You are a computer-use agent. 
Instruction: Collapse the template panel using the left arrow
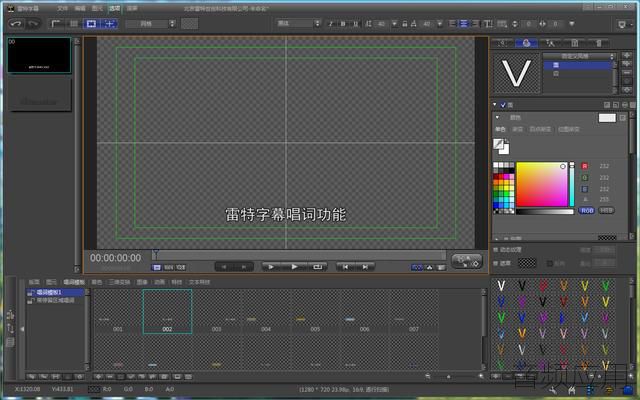tap(22, 329)
